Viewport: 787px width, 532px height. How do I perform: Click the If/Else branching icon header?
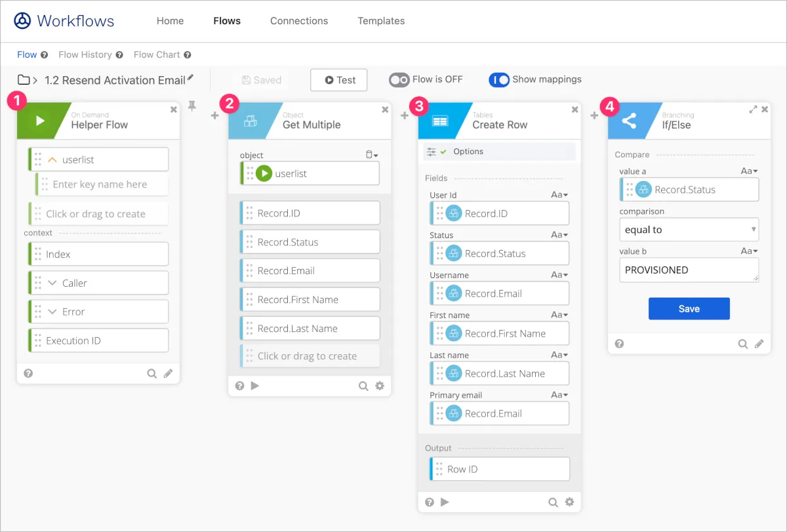[629, 121]
